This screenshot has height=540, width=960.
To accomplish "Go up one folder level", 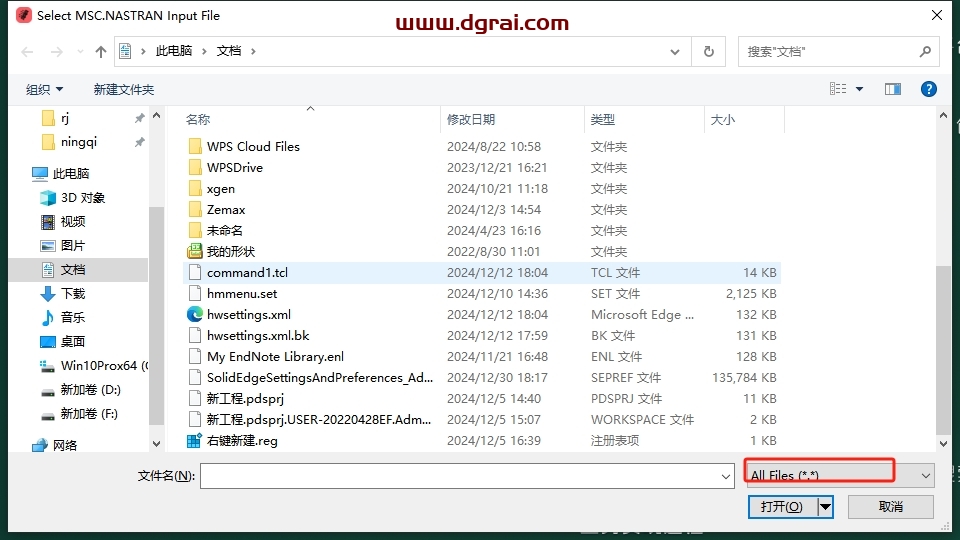I will pos(101,52).
